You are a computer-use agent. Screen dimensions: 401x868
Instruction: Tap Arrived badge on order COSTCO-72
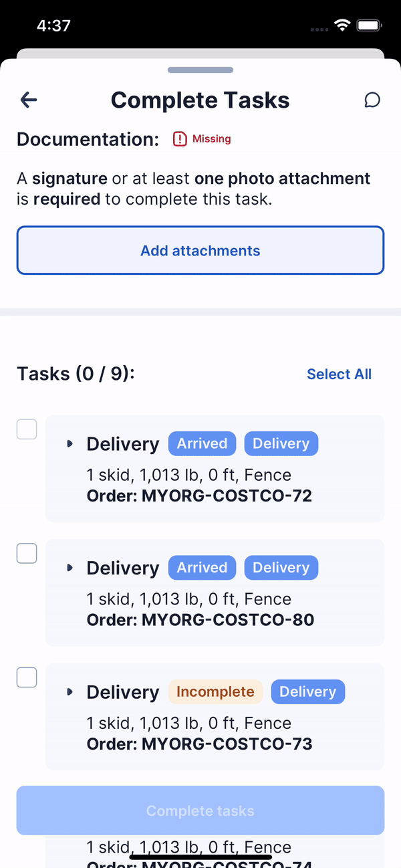click(x=202, y=443)
